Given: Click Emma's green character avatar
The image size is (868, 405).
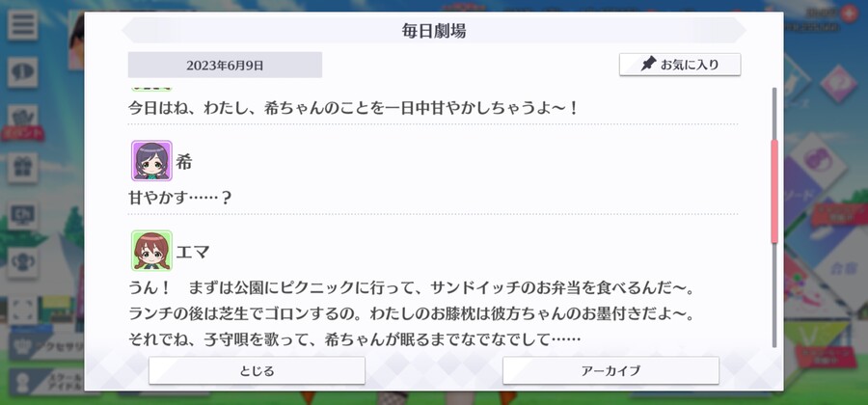Looking at the screenshot, I should [x=151, y=251].
